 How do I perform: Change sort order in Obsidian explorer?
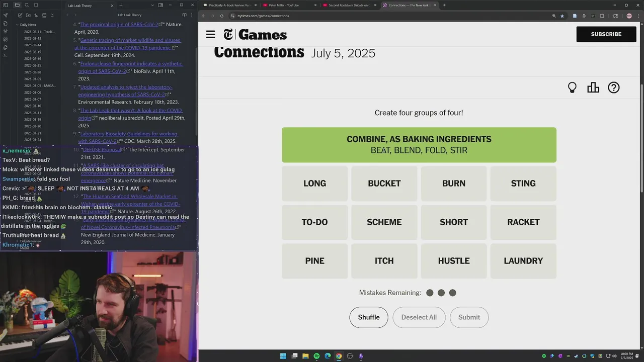pos(36,15)
